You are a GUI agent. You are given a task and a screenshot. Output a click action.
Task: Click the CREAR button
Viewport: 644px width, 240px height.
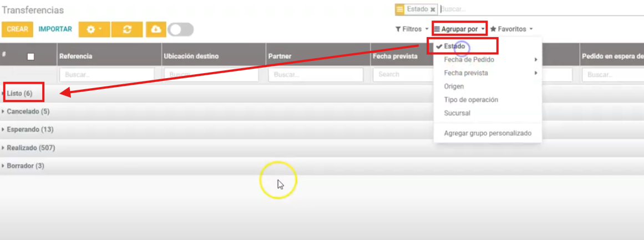[18, 29]
